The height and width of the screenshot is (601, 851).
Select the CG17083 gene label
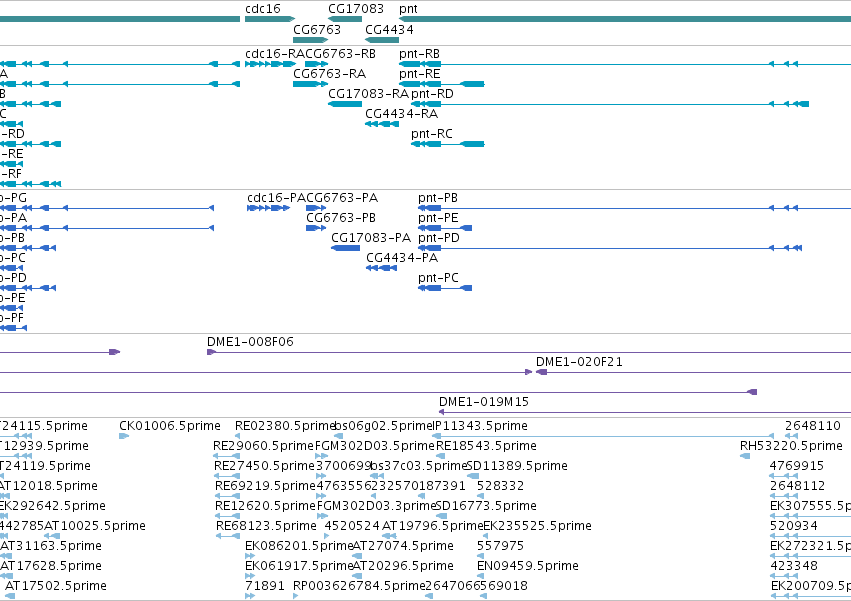pyautogui.click(x=355, y=9)
